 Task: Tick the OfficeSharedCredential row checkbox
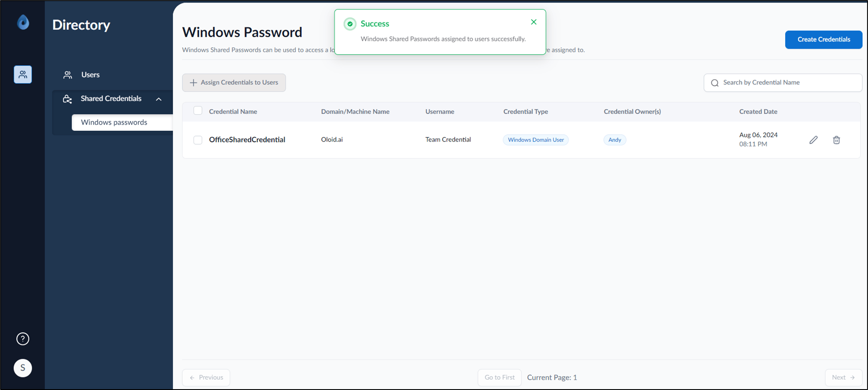tap(198, 140)
